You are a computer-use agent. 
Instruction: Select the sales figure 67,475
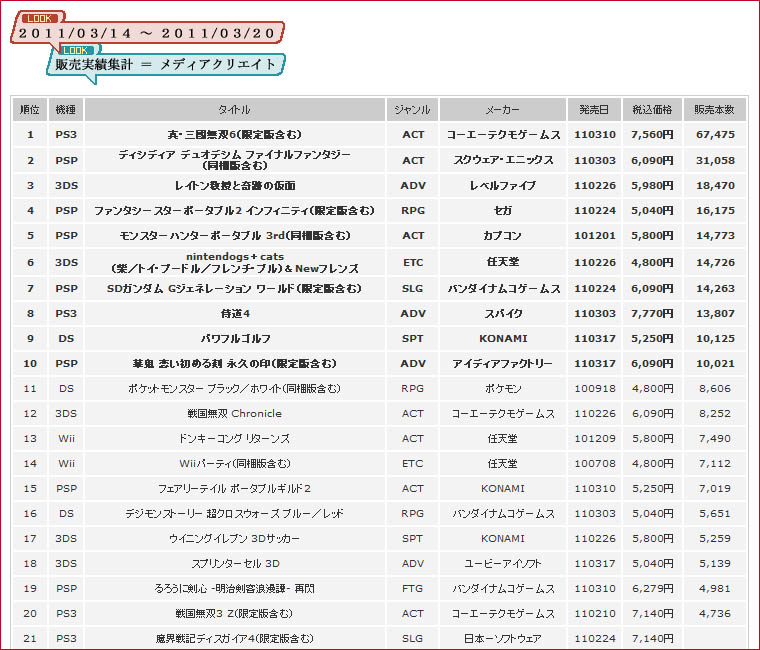point(715,135)
